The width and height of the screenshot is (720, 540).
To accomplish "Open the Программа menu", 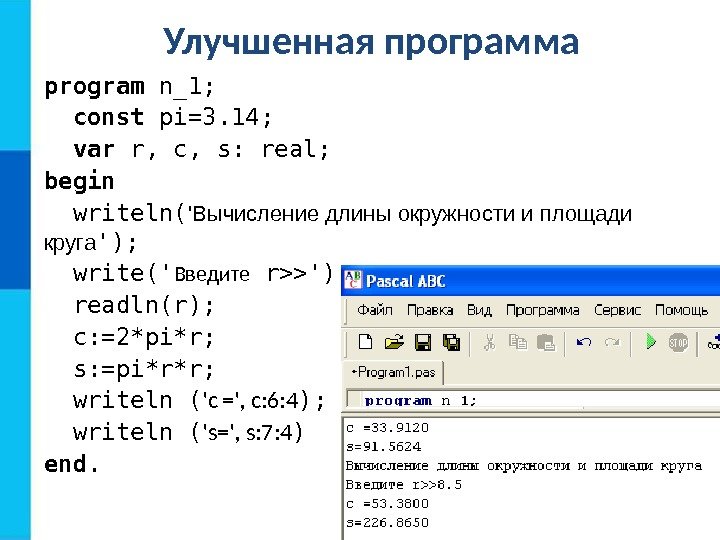I will point(542,310).
